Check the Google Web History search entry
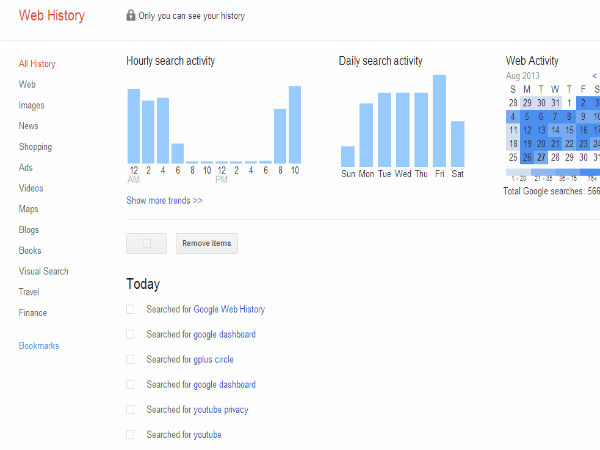This screenshot has height=450, width=600. [130, 310]
